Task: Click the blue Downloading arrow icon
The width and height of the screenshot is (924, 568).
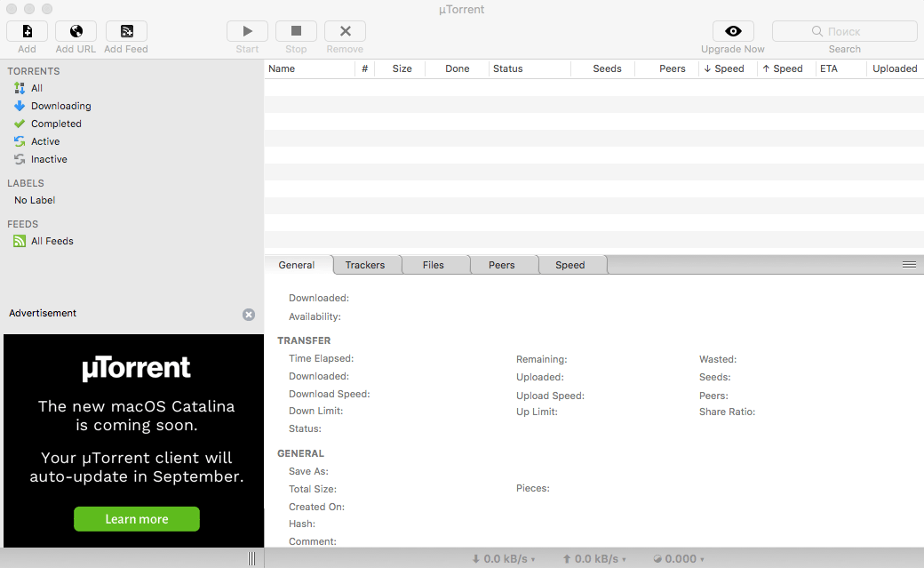Action: (20, 106)
